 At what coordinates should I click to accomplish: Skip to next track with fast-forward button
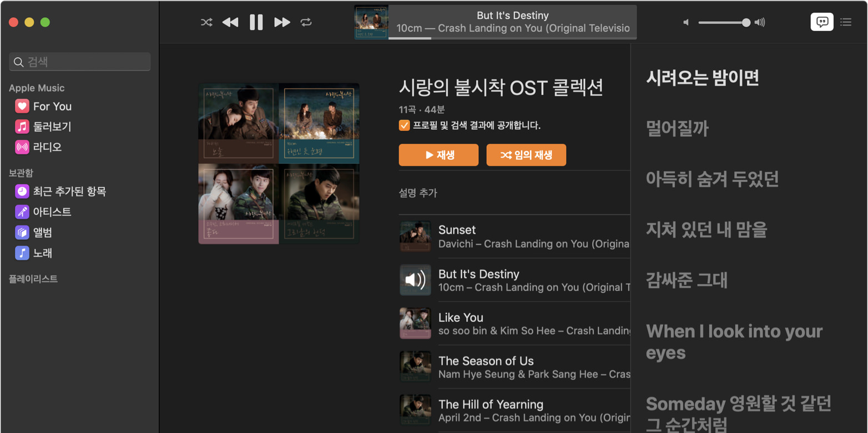click(x=282, y=22)
